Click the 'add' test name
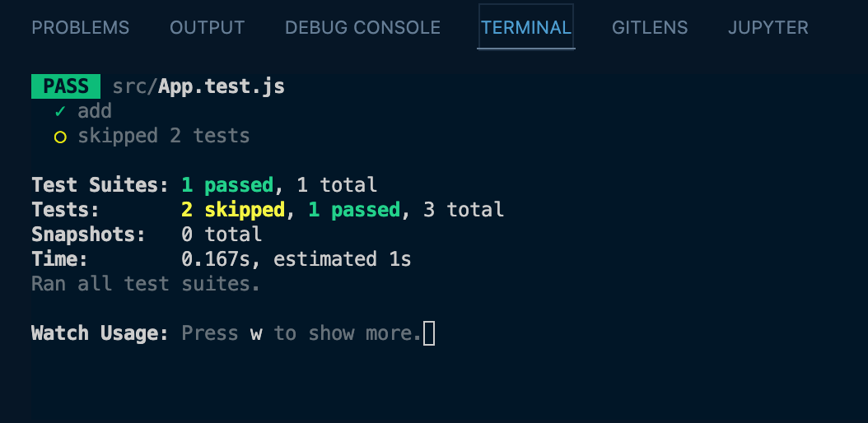Screen dimensions: 868x423 pyautogui.click(x=95, y=111)
